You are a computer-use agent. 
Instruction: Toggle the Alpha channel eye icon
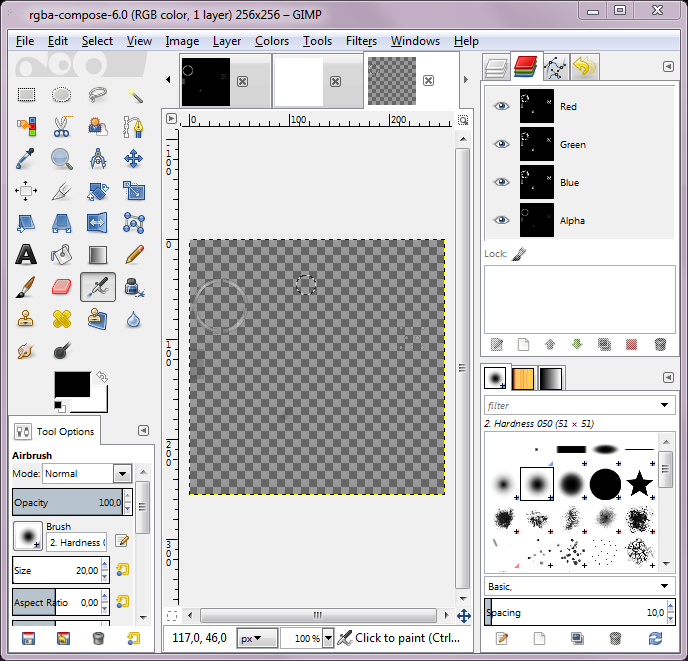coord(502,221)
